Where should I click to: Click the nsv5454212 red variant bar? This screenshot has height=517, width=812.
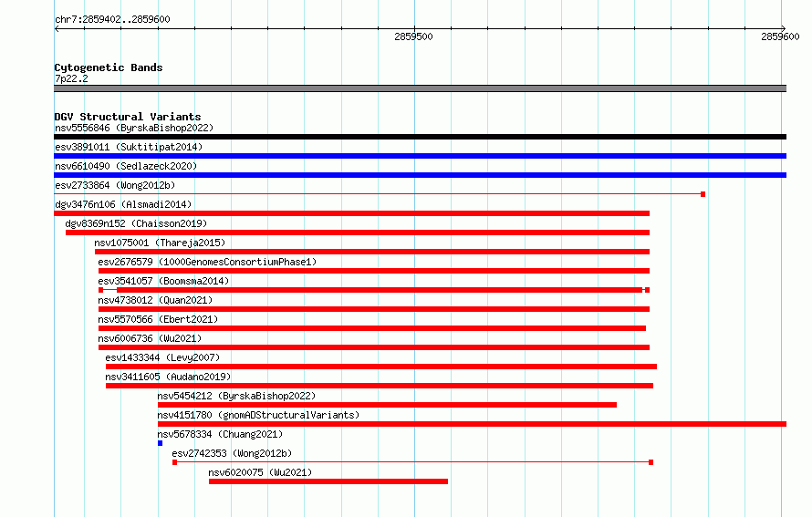[x=387, y=405]
